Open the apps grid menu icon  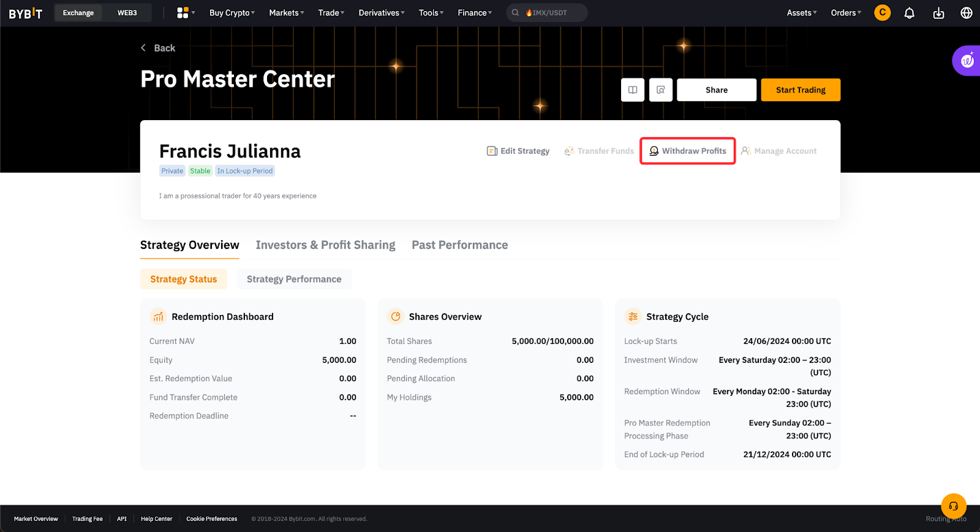coord(183,13)
